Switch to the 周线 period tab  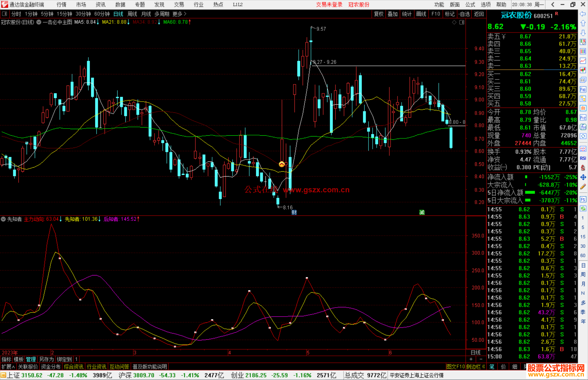[x=132, y=14]
